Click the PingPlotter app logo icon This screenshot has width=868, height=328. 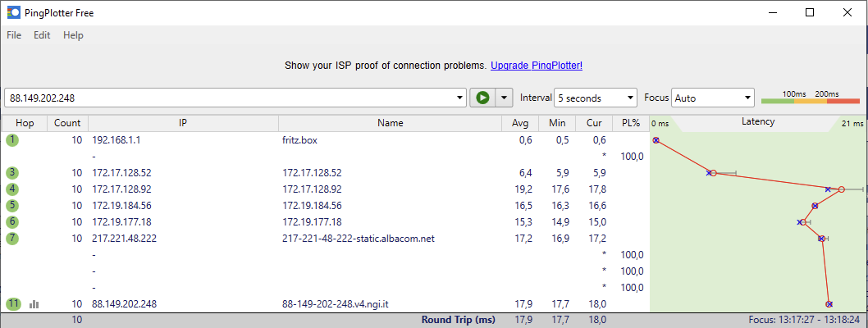click(13, 13)
